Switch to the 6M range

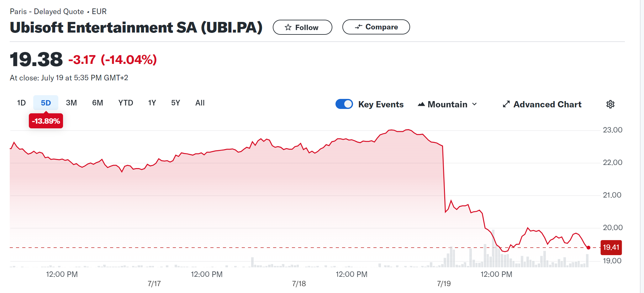tap(98, 103)
